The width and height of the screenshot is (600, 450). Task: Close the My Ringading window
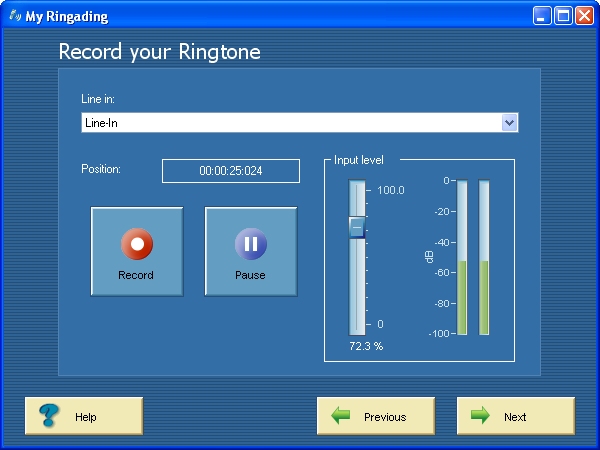coord(585,16)
